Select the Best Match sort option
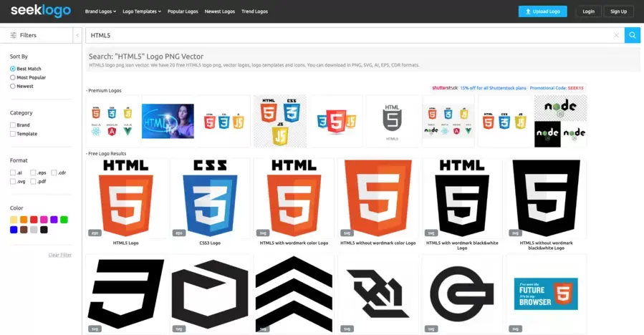 [13, 69]
